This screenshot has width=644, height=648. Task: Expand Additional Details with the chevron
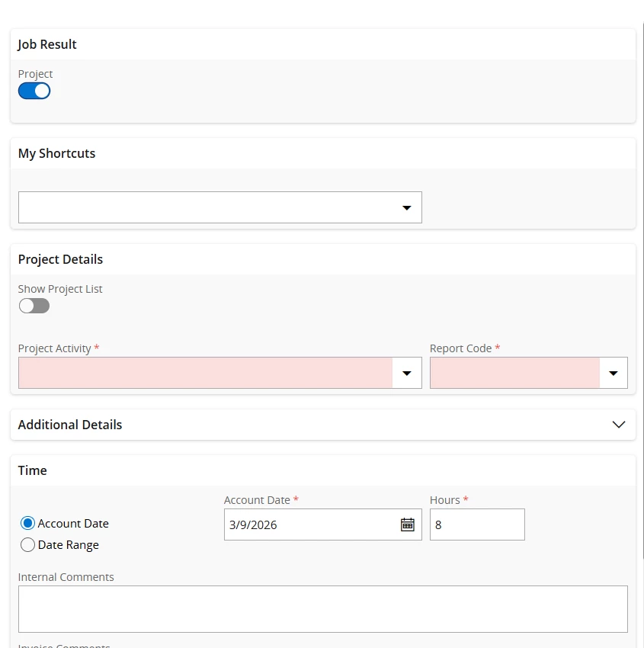pyautogui.click(x=619, y=425)
